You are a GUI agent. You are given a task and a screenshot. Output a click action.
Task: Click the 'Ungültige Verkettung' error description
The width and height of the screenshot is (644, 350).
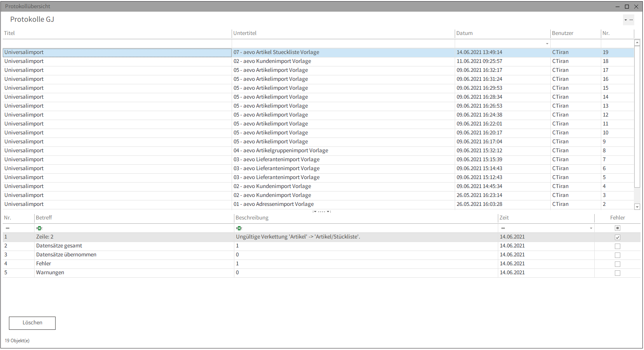click(298, 237)
